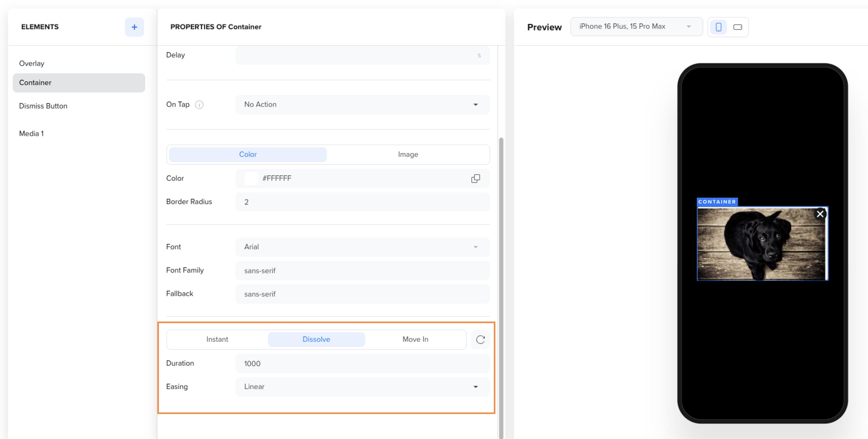This screenshot has width=868, height=439.
Task: Expand the Easing dropdown set to Linear
Action: click(362, 386)
